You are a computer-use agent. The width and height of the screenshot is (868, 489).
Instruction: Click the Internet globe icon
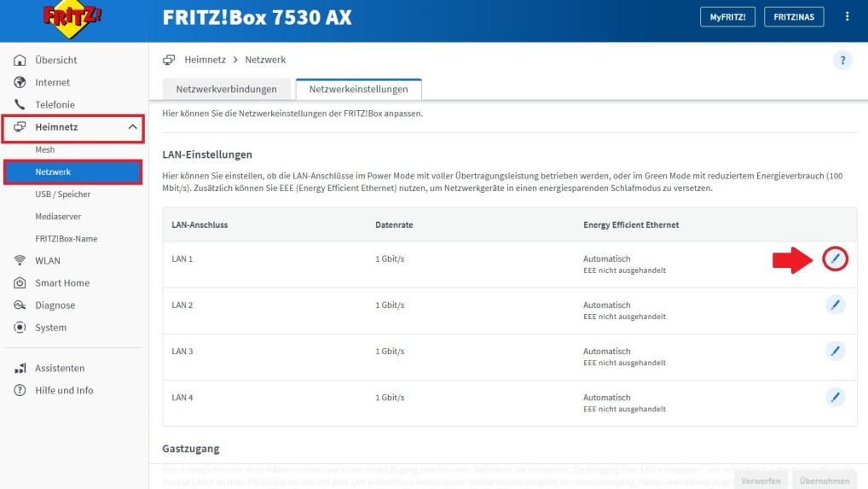click(x=20, y=82)
